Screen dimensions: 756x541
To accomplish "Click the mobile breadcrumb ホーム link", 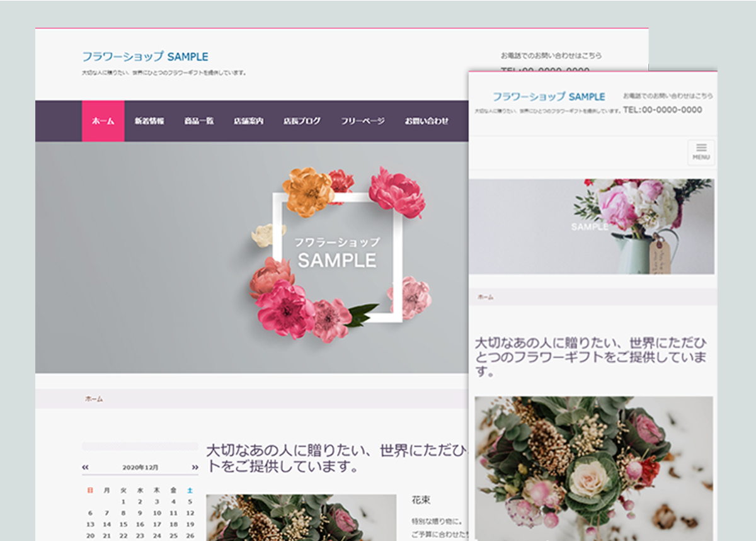I will click(x=486, y=297).
